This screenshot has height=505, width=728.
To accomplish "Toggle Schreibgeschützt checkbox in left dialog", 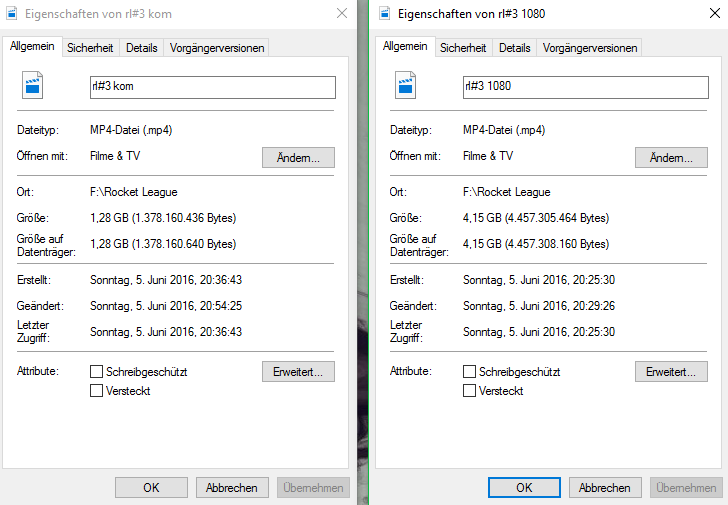I will (97, 372).
